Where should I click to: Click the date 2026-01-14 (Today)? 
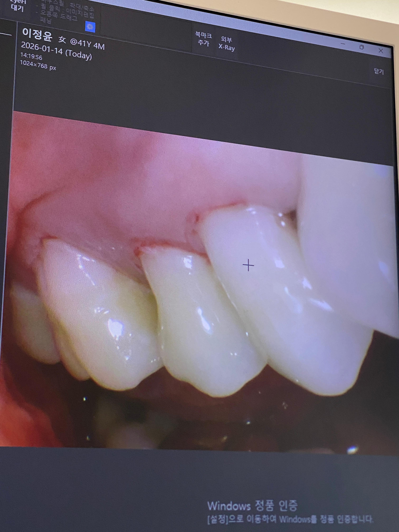click(x=56, y=51)
